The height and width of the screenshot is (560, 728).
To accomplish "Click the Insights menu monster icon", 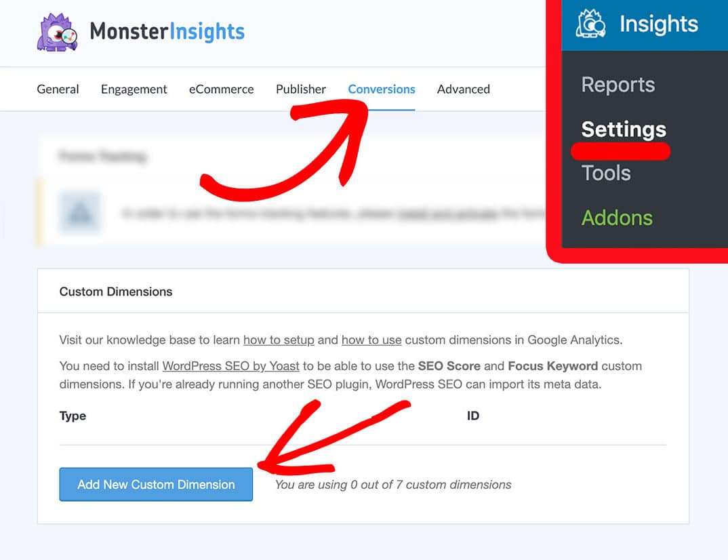I will (x=590, y=24).
